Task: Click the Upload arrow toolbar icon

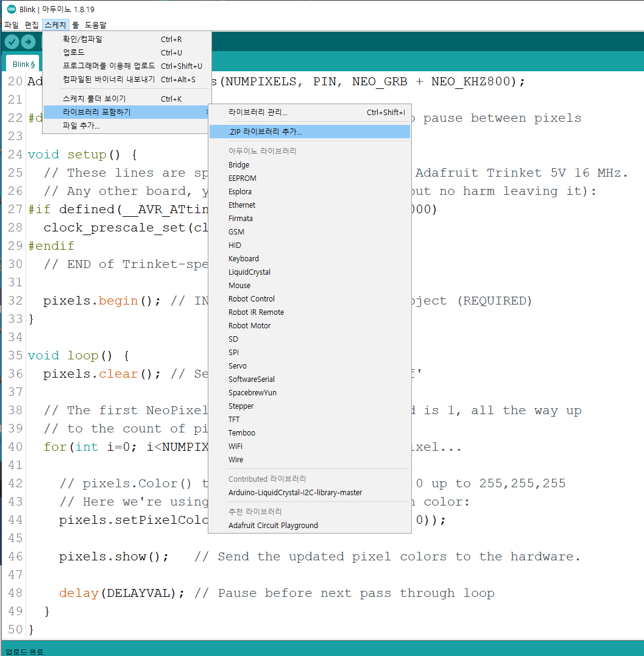Action: click(x=29, y=42)
